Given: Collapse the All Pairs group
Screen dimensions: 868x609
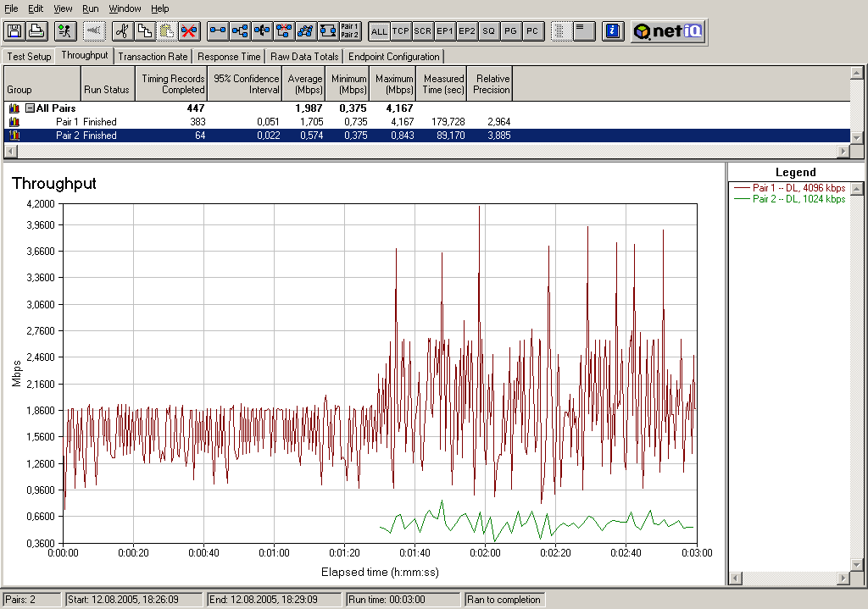Looking at the screenshot, I should 30,108.
